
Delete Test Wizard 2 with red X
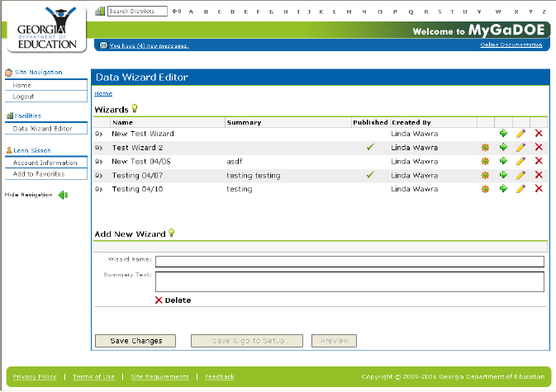tap(539, 147)
